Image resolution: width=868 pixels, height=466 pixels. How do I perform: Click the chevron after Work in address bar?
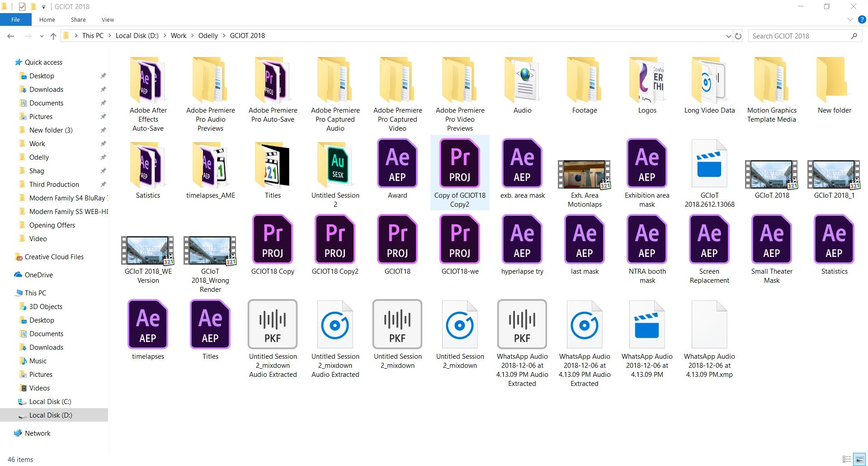coord(193,36)
